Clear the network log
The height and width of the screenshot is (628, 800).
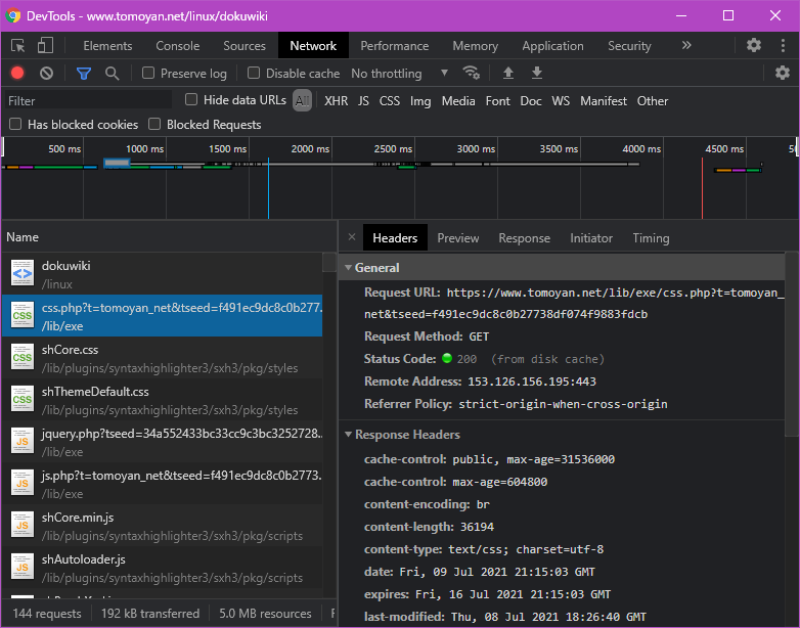(46, 73)
